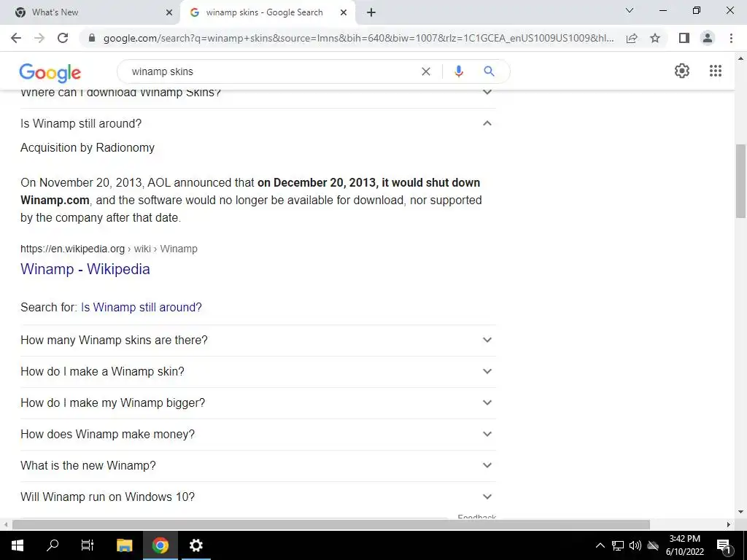This screenshot has width=747, height=560.
Task: Expand 'How does Winamp make money?'
Action: click(258, 435)
